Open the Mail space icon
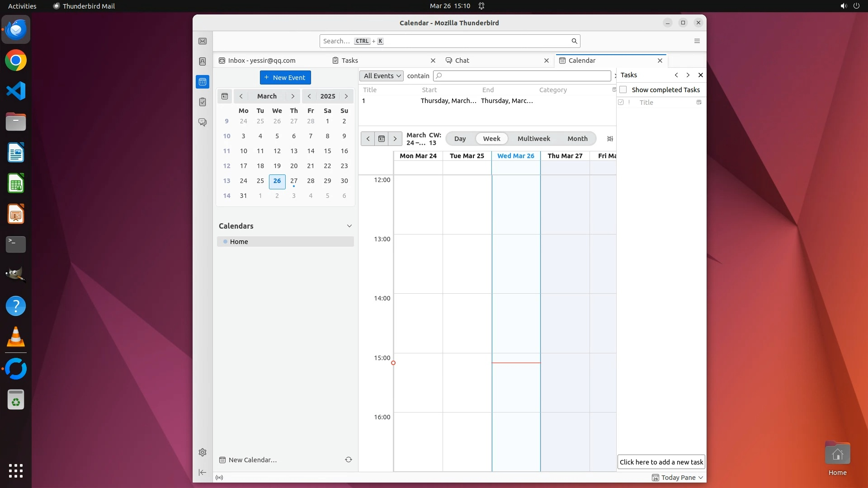The height and width of the screenshot is (488, 868). coord(203,41)
